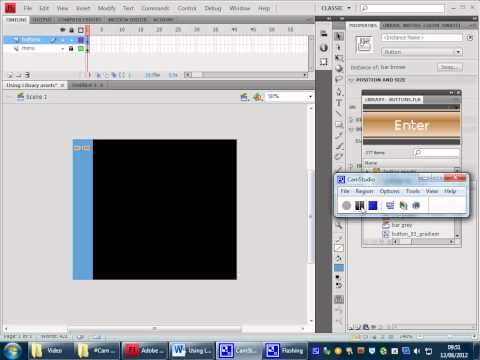The height and width of the screenshot is (360, 480).
Task: Open the Modify menu
Action: point(107,8)
